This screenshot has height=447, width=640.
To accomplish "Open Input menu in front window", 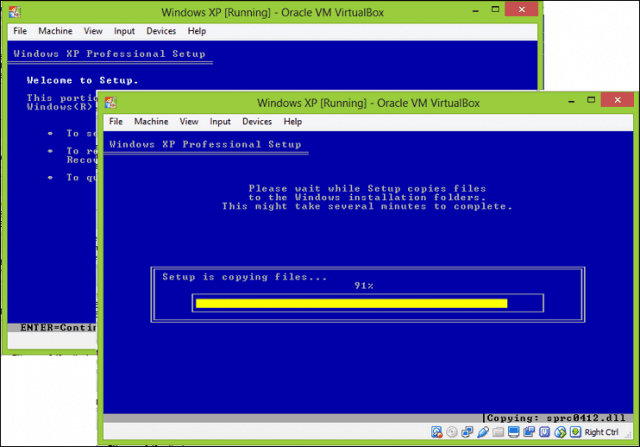I will pos(220,122).
